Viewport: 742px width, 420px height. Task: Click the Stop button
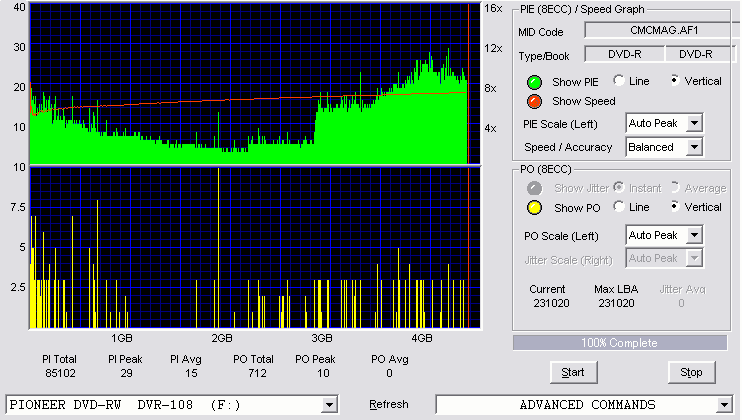click(691, 373)
